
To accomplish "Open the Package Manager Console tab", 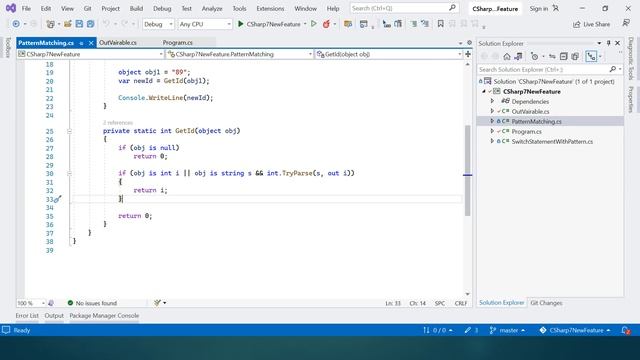I will pos(104,316).
